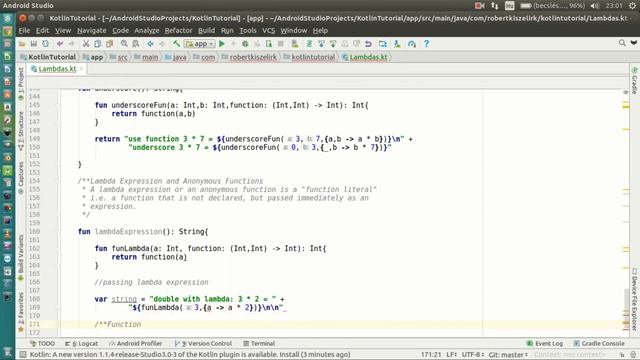
Task: Open the Tools menu
Action: pyautogui.click(x=248, y=31)
